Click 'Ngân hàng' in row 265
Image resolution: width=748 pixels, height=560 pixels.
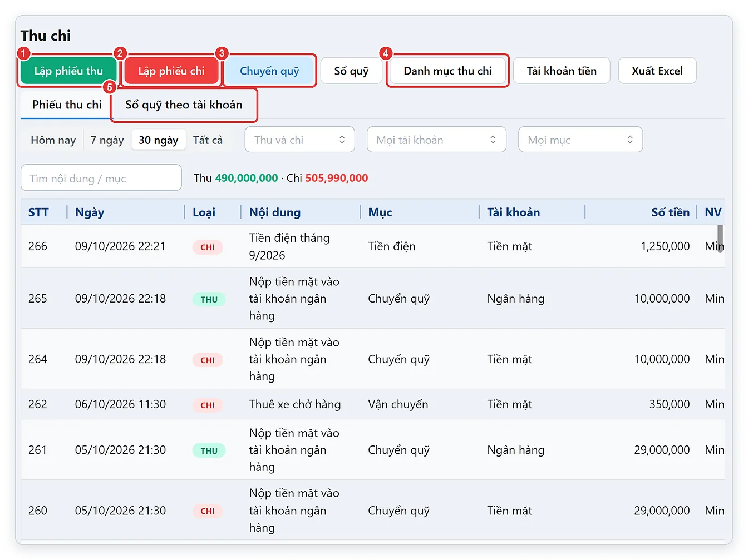pos(516,299)
